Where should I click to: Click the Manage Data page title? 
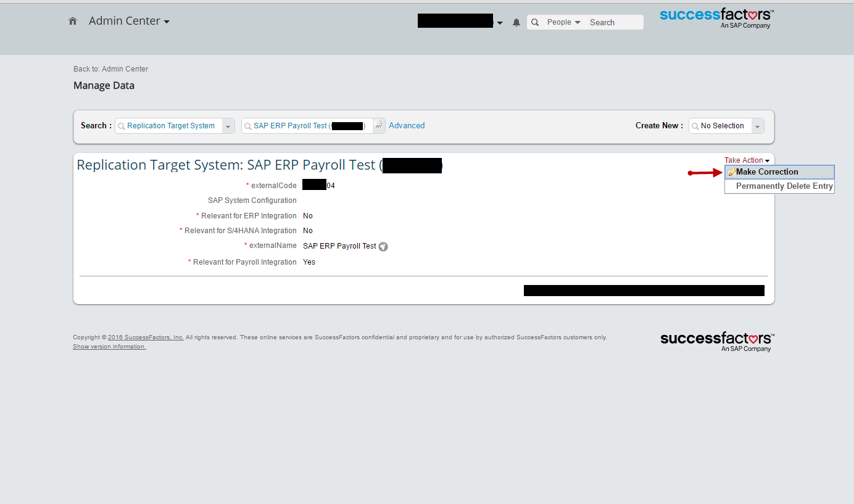(104, 86)
